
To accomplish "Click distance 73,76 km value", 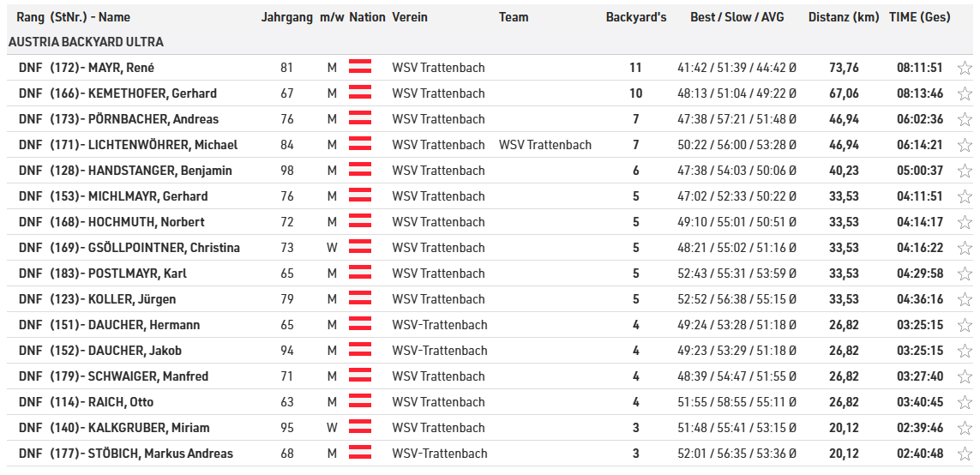I will tap(844, 68).
